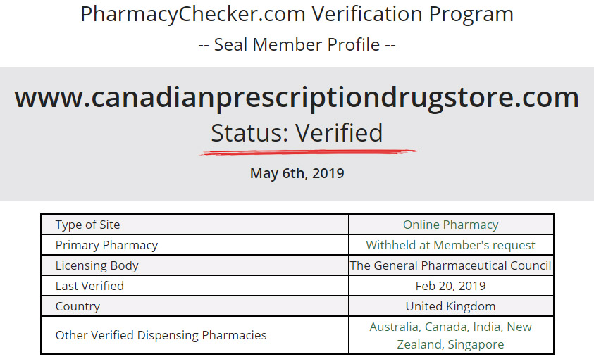Click the Other Verified Dispensing Pharmacies label
The image size is (594, 364).
tap(161, 335)
